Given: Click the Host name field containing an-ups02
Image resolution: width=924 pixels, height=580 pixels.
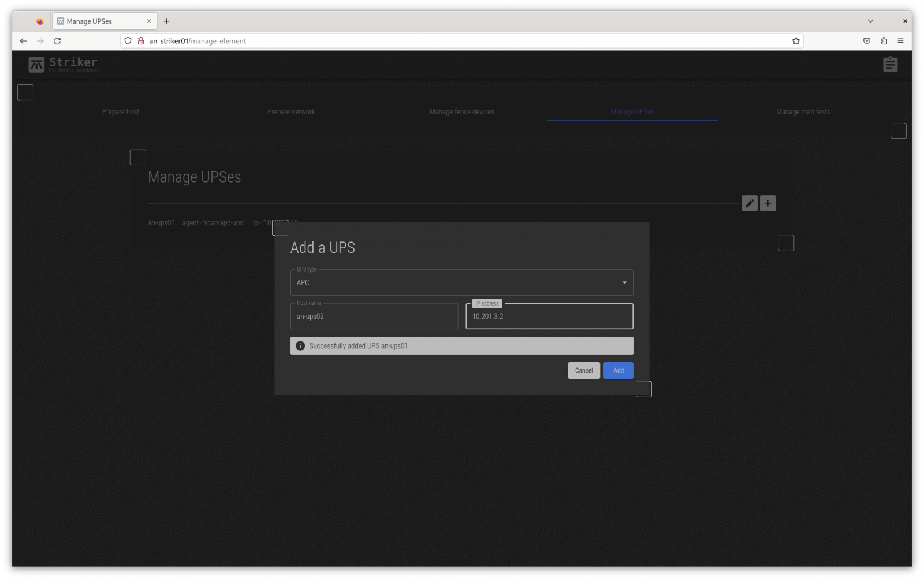Looking at the screenshot, I should [x=374, y=317].
